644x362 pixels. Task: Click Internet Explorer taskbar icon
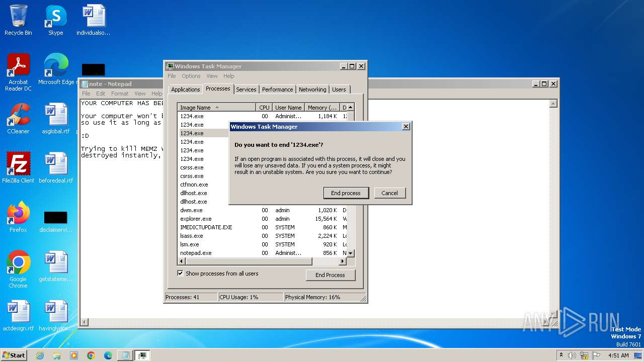(40, 355)
